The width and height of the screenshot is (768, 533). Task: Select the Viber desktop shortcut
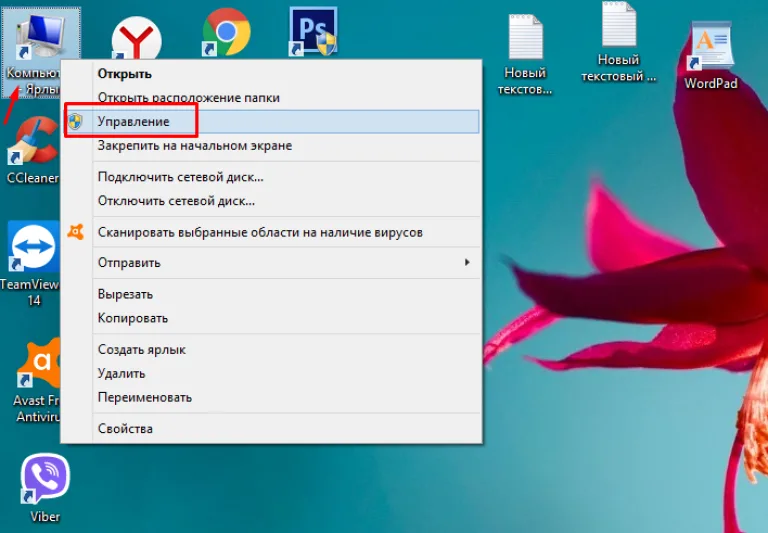coord(45,488)
